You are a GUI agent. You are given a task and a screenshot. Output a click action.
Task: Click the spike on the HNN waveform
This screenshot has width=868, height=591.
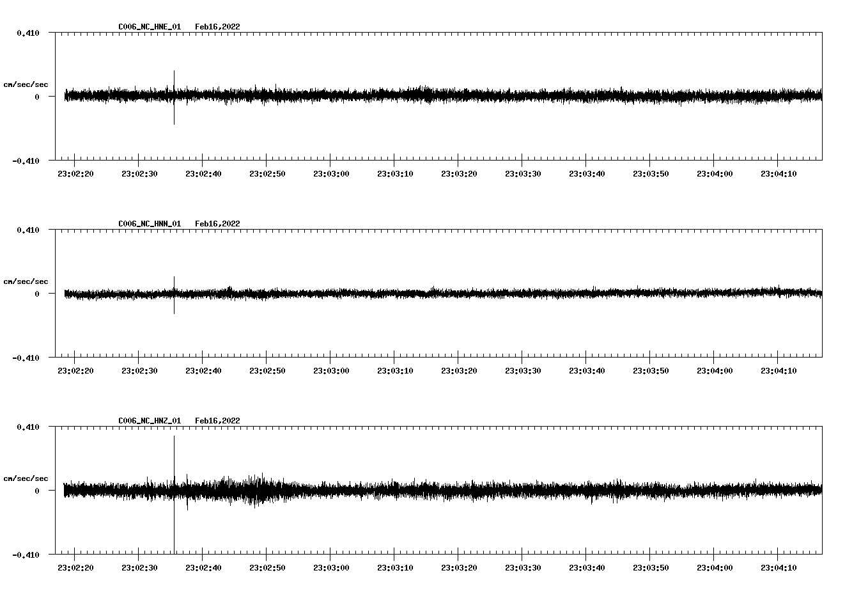tap(174, 295)
